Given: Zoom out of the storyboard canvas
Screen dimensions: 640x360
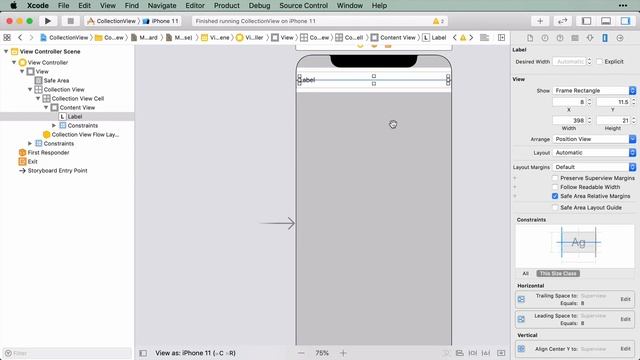Looking at the screenshot, I should (301, 353).
